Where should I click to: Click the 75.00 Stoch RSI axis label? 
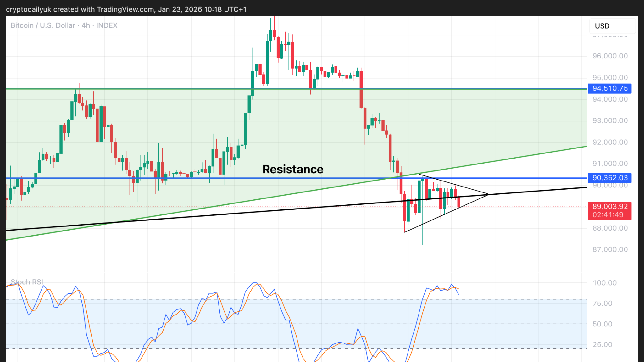(x=602, y=304)
